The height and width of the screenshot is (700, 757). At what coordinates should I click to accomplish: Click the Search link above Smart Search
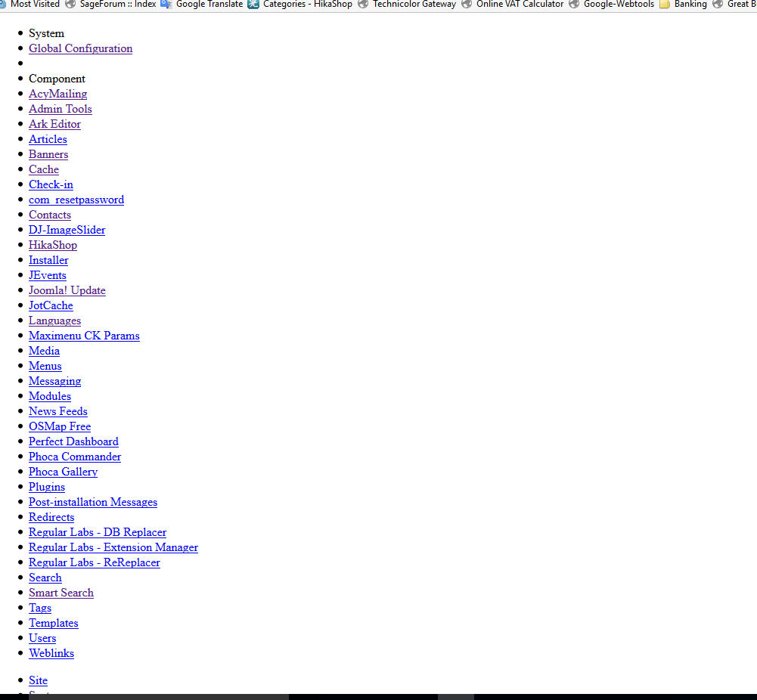(45, 578)
